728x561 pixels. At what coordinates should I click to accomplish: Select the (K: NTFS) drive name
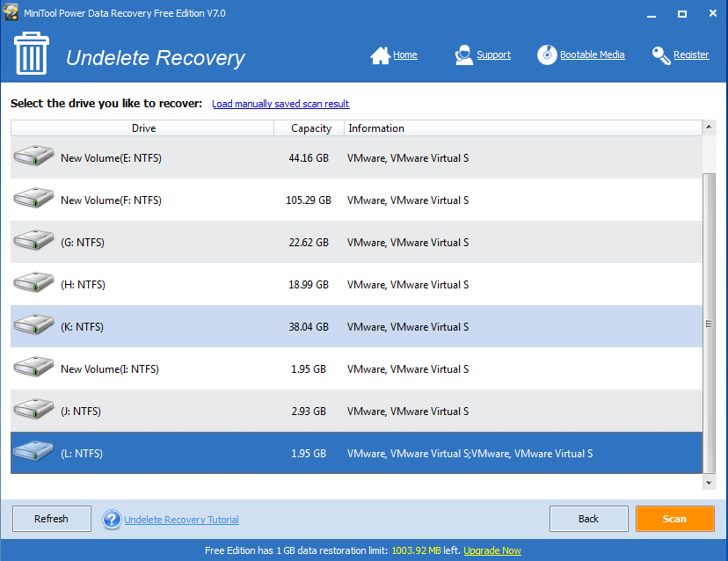82,327
